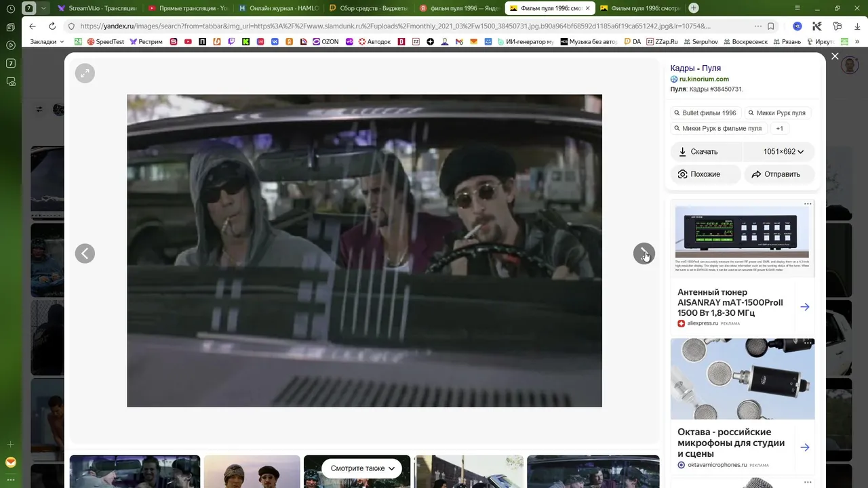The image size is (868, 488).
Task: Open the Автодок bookmark
Action: click(374, 41)
